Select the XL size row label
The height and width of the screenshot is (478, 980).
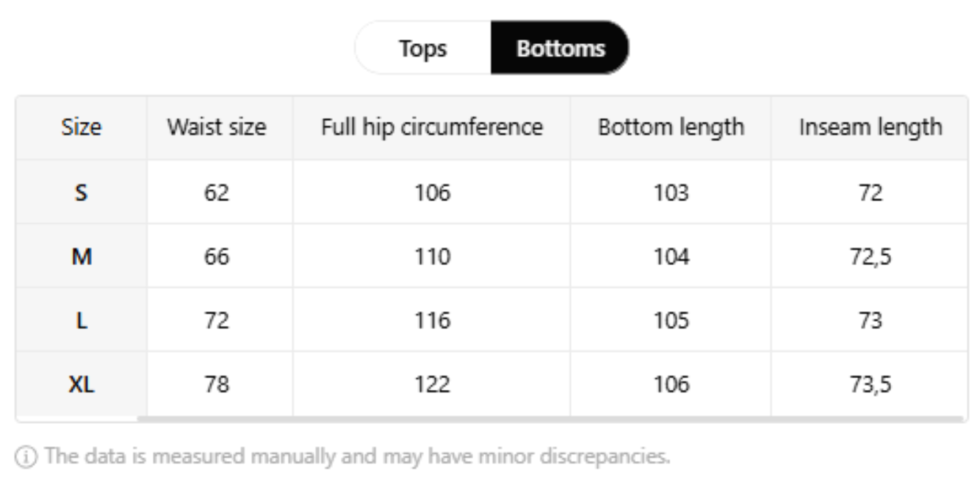(x=81, y=385)
